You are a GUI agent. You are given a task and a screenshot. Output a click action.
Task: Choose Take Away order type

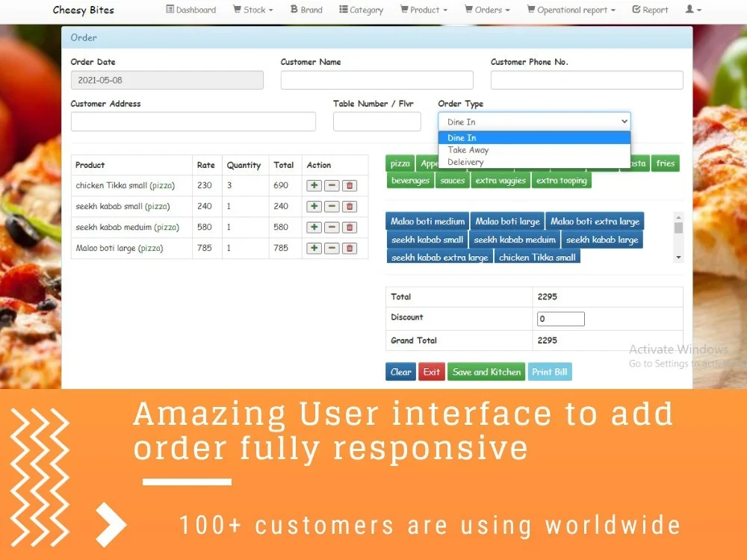[534, 150]
